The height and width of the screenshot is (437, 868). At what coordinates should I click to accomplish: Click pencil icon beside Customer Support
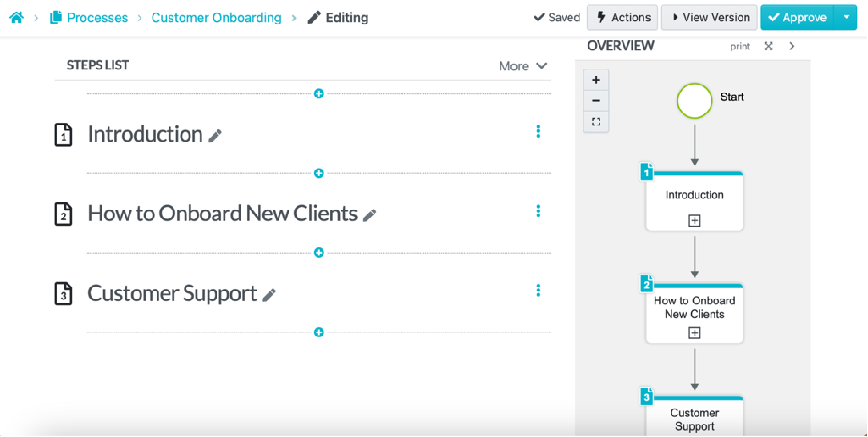pos(269,295)
